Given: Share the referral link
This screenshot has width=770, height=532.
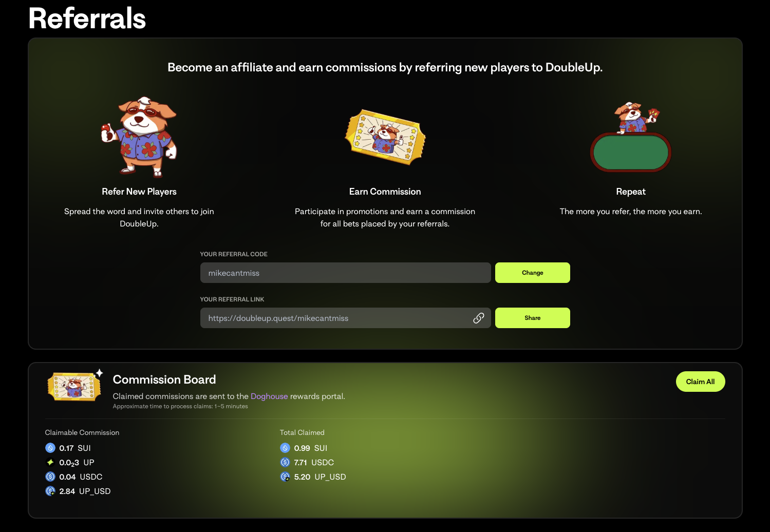Looking at the screenshot, I should pos(532,318).
